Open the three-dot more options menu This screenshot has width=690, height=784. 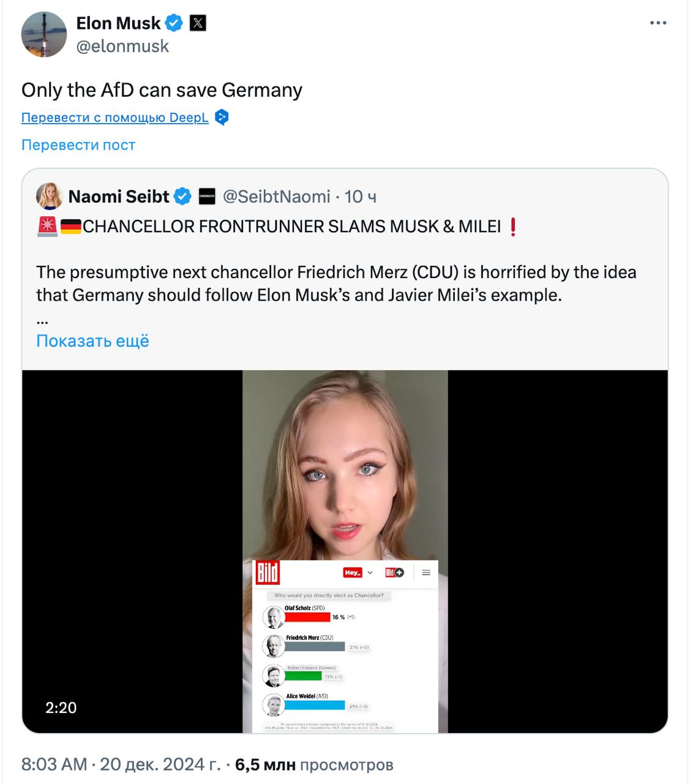[x=658, y=23]
